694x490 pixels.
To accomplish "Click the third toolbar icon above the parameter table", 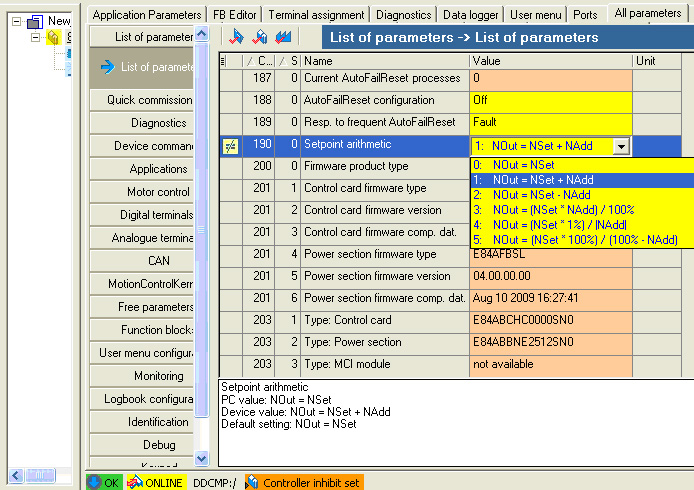I will [282, 37].
